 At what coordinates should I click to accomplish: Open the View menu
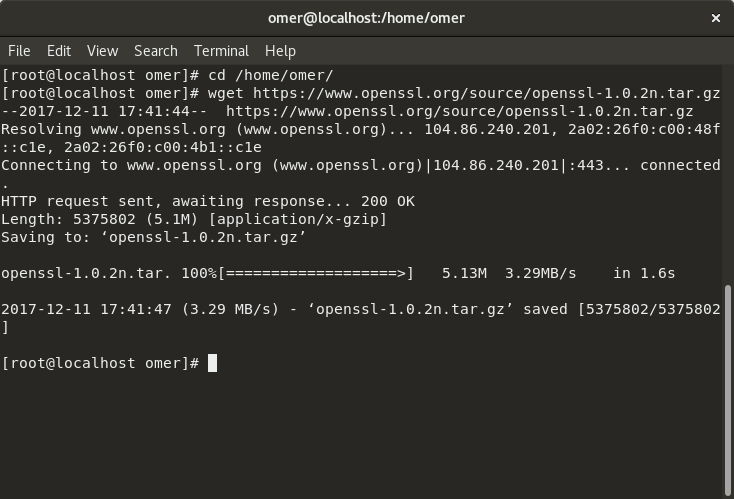(x=102, y=50)
